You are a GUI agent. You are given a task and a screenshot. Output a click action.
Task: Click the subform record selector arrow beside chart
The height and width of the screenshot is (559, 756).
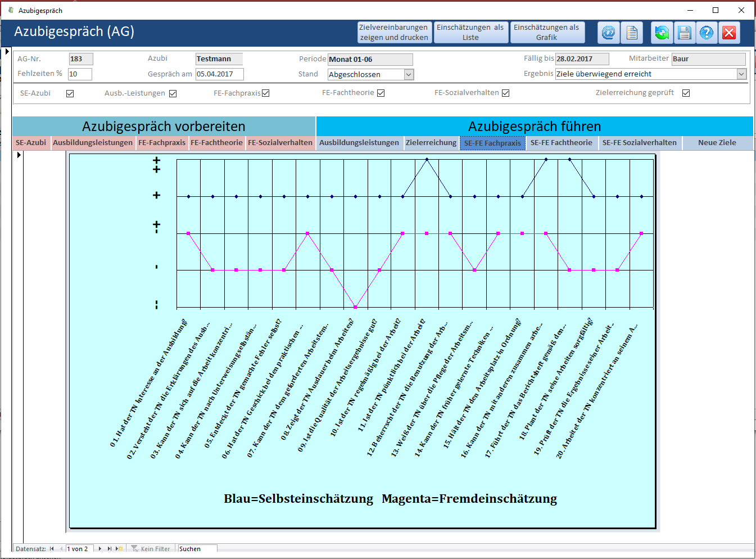tap(19, 155)
